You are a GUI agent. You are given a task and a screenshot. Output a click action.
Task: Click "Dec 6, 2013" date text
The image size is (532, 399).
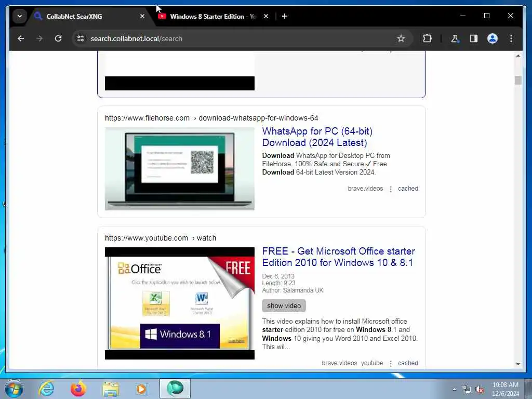click(x=278, y=276)
